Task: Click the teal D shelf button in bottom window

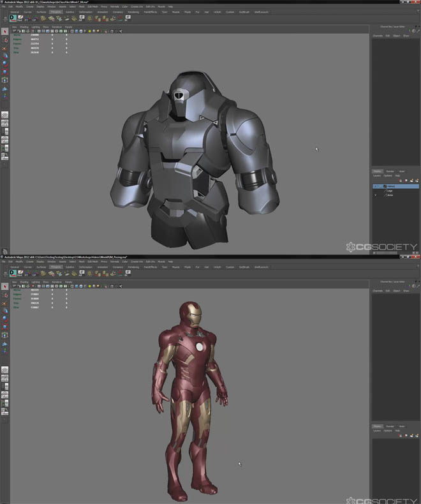Action: (13, 274)
